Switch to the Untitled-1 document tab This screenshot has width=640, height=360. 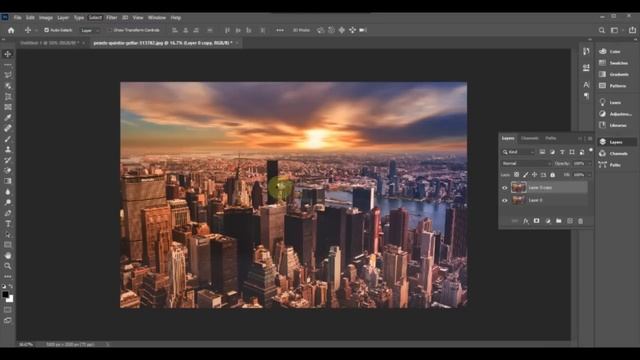click(49, 43)
